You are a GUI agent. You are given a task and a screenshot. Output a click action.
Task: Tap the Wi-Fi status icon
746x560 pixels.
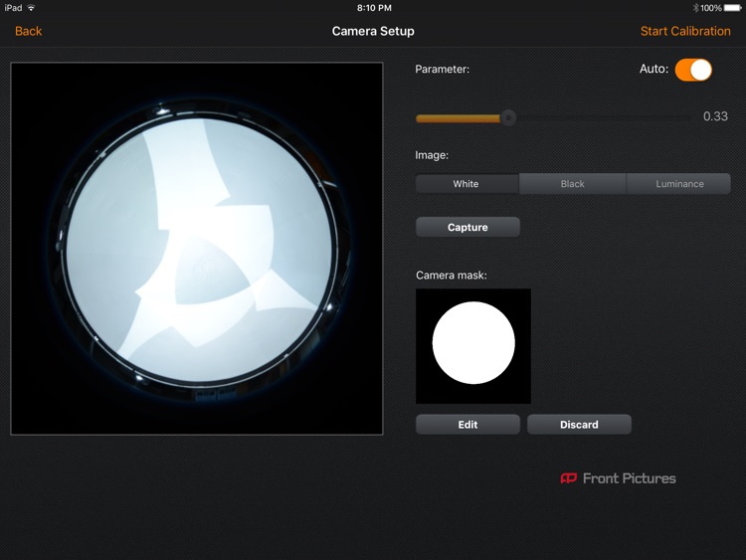point(31,8)
